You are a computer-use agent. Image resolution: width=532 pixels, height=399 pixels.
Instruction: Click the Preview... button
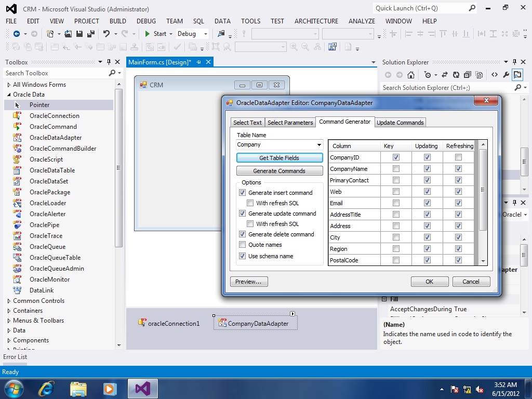click(249, 282)
